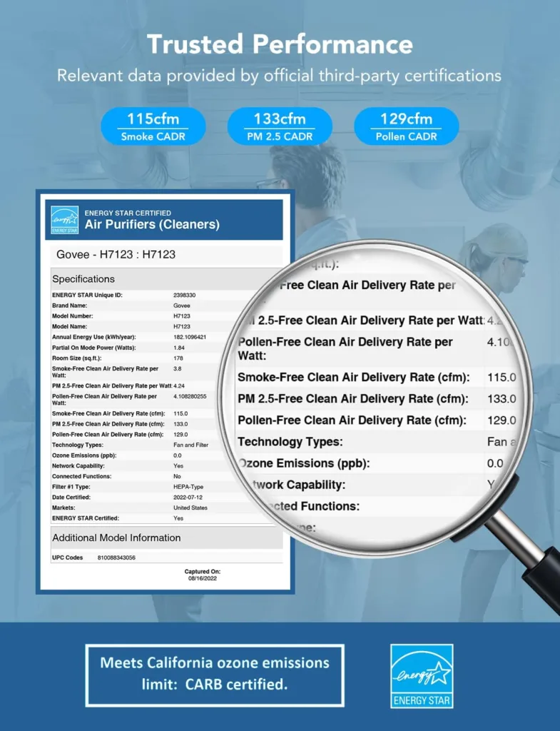The height and width of the screenshot is (731, 560).
Task: Click the Brand Name value "Govee"
Action: pyautogui.click(x=182, y=306)
